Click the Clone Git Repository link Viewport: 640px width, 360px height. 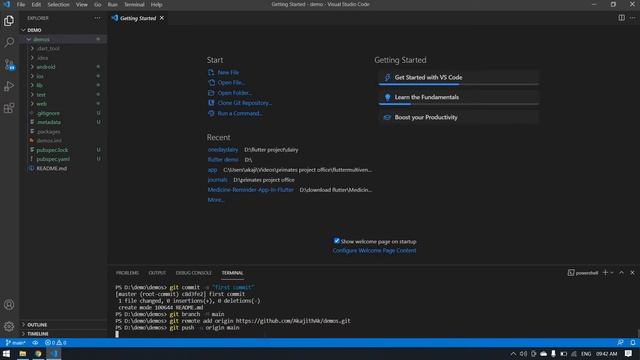(244, 103)
